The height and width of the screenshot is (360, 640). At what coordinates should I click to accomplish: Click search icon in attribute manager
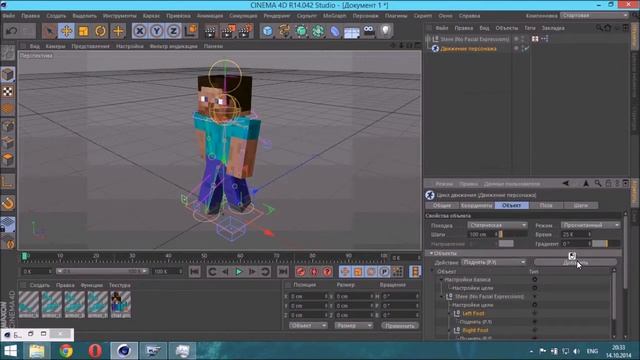tap(598, 184)
